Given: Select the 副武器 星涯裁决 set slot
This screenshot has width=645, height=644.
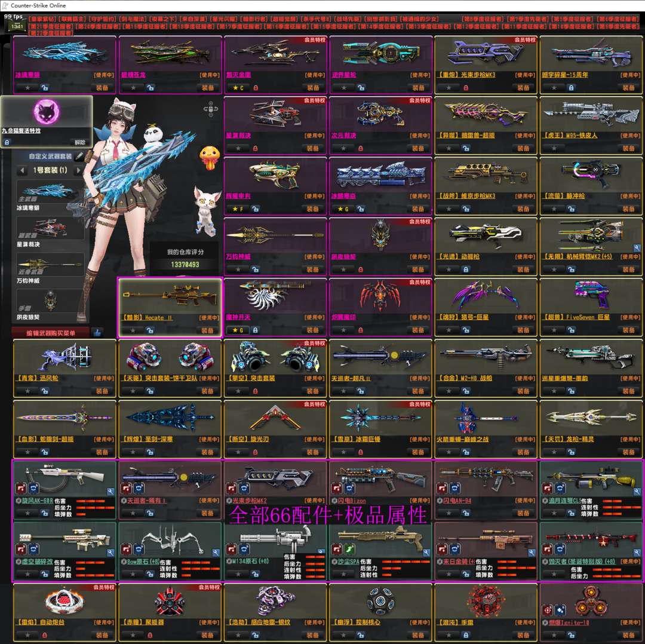Looking at the screenshot, I should click(x=50, y=228).
